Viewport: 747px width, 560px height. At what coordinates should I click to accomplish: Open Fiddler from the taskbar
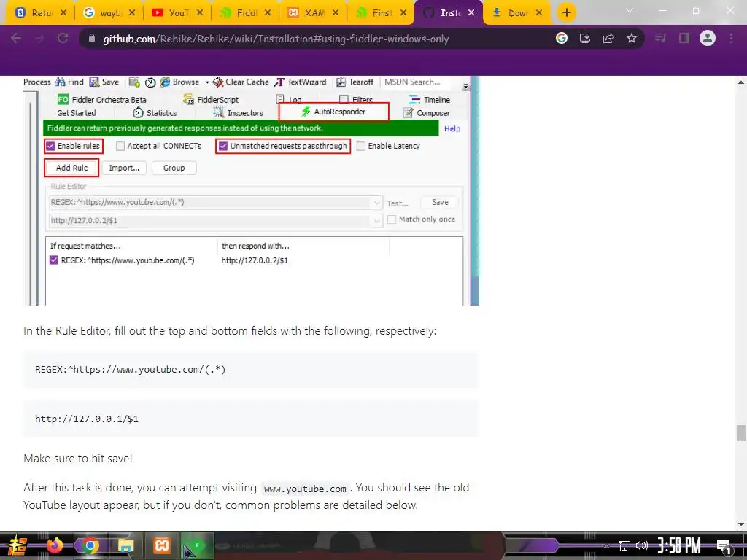pyautogui.click(x=197, y=545)
